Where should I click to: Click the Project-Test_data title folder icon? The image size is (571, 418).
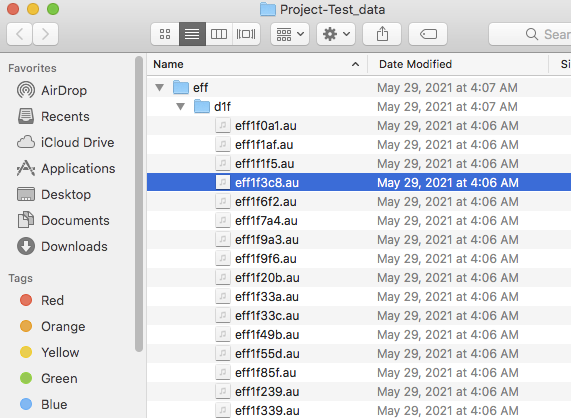click(268, 9)
